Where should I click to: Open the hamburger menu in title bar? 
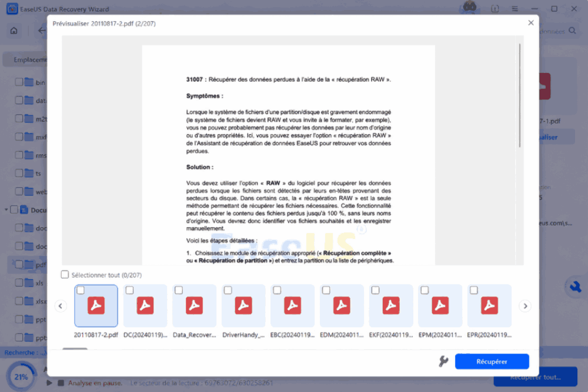515,9
